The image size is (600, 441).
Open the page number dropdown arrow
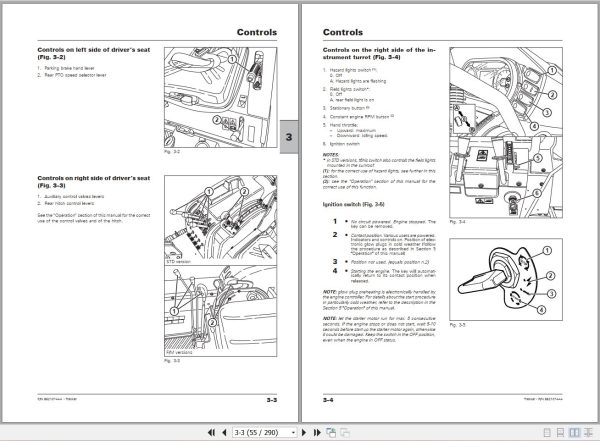coord(293,433)
